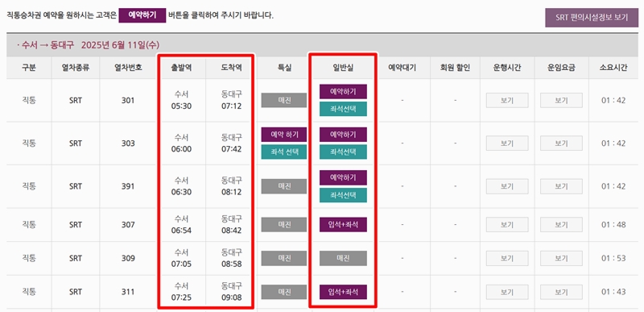Image resolution: width=644 pixels, height=312 pixels.
Task: Open 일반실 좌석선택 for train 303
Action: point(343,152)
